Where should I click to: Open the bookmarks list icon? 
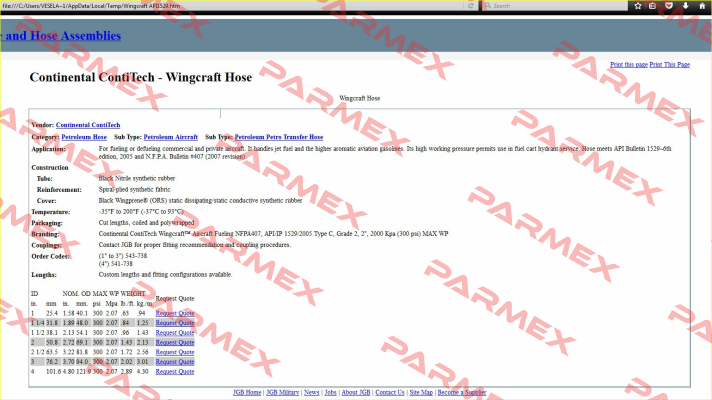click(653, 5)
